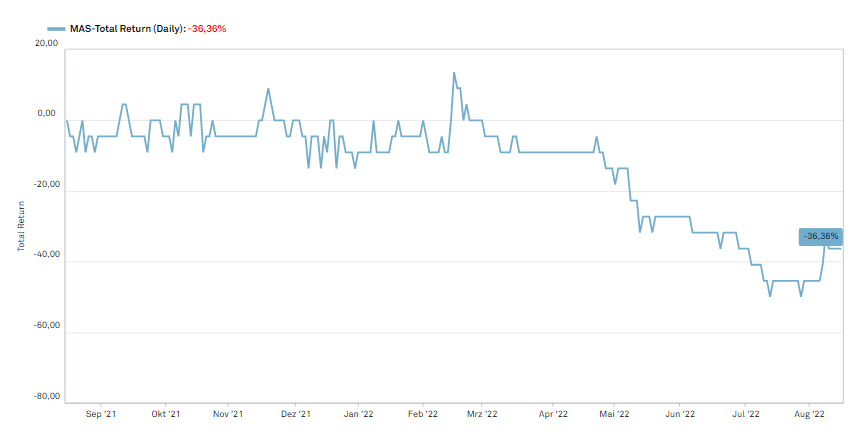Click the -80,00 y-axis tick label

coord(46,396)
